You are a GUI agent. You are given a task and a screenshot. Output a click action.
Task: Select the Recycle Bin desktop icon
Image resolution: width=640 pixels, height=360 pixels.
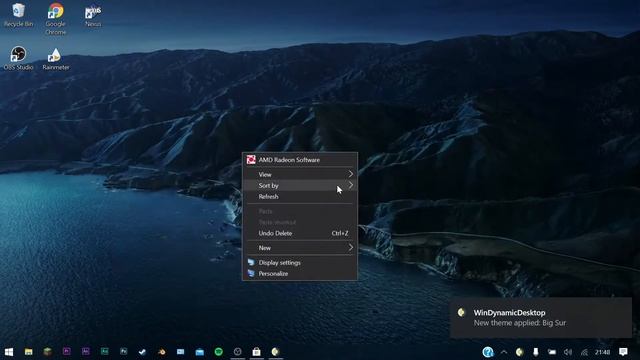pos(18,15)
